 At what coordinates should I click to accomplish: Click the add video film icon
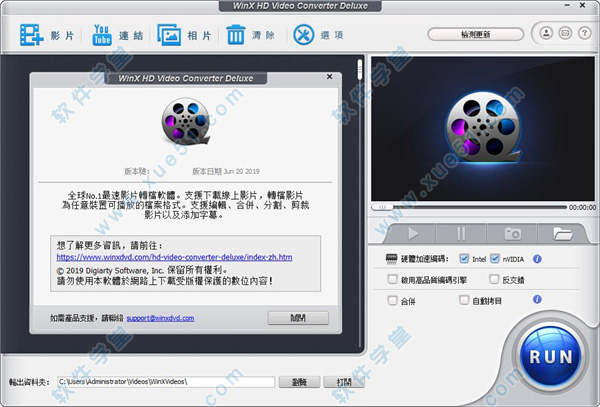32,35
